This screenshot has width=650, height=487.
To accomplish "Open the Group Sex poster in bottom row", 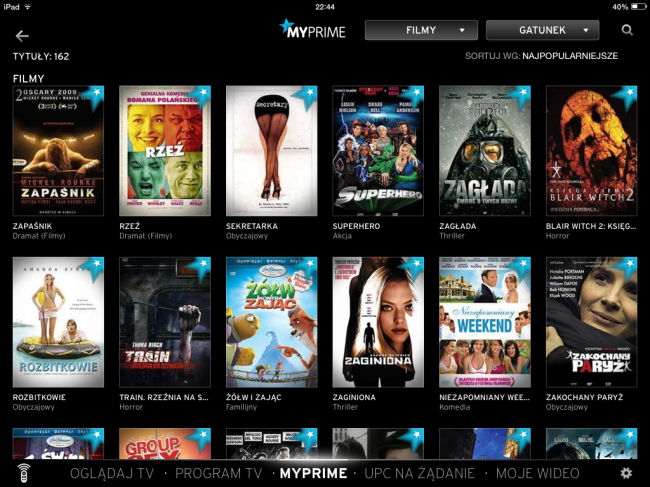I will [x=165, y=443].
